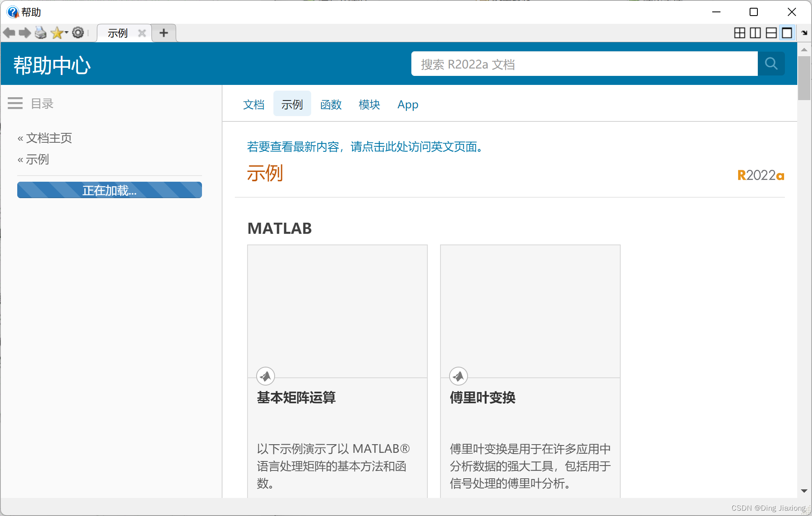The height and width of the screenshot is (516, 812).
Task: Click the forward navigation arrow
Action: (25, 33)
